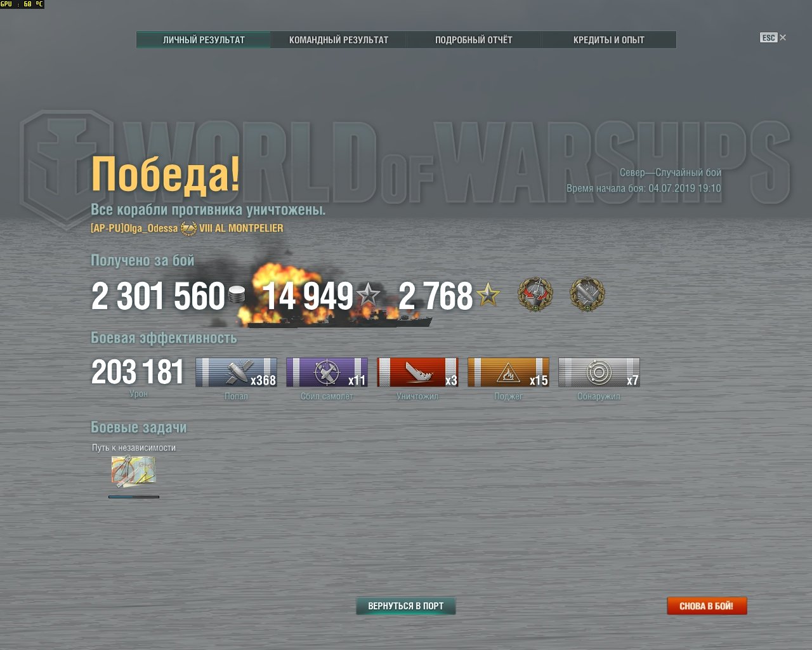This screenshot has height=650, width=812.
Task: Click the Путь к независимости mission thumbnail
Action: tap(133, 472)
